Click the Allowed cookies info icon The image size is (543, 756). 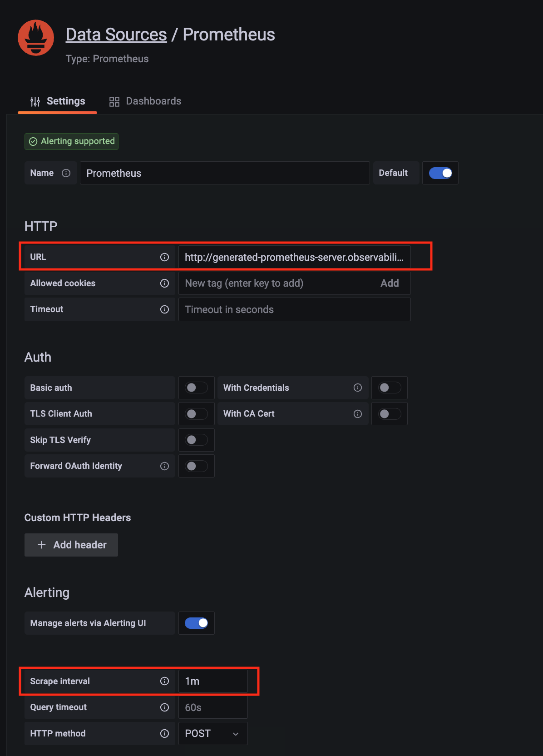tap(164, 283)
